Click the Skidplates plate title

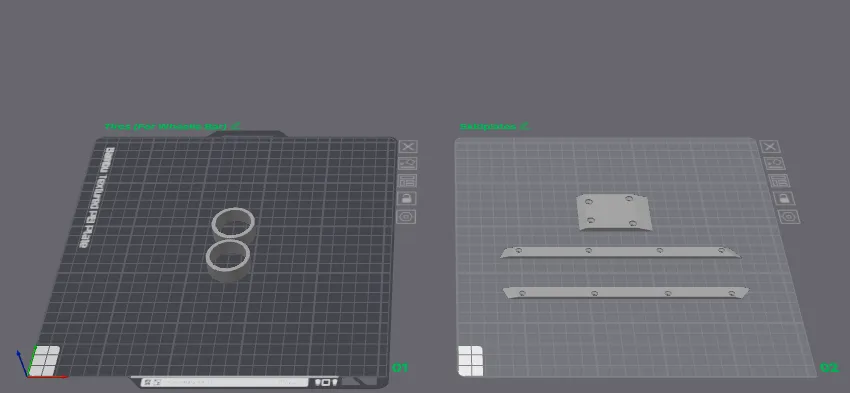[x=488, y=127]
